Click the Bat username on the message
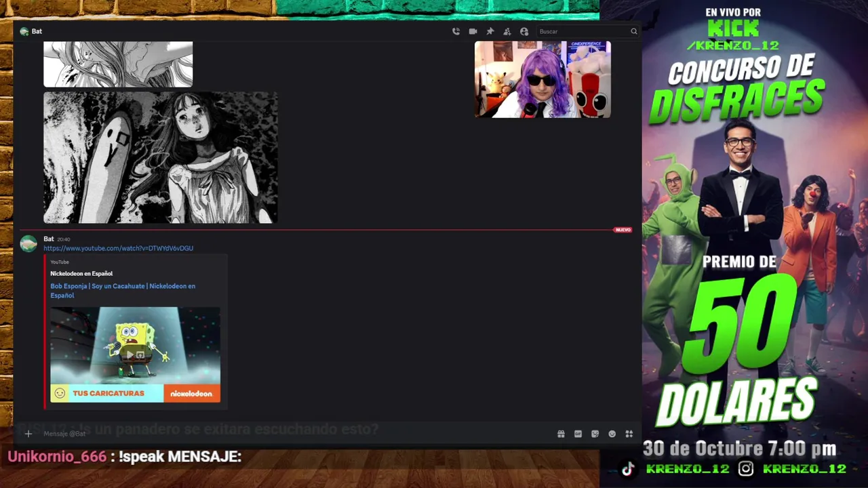This screenshot has height=488, width=868. [48, 239]
